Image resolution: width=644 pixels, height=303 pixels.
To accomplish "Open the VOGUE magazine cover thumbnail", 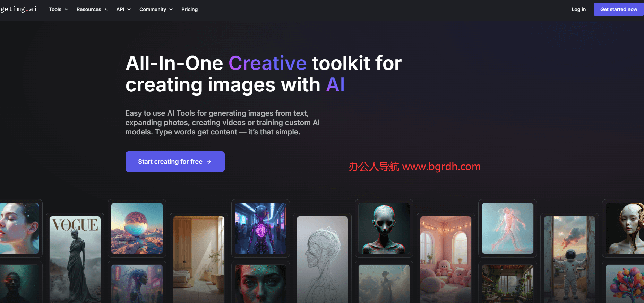I will [75, 258].
